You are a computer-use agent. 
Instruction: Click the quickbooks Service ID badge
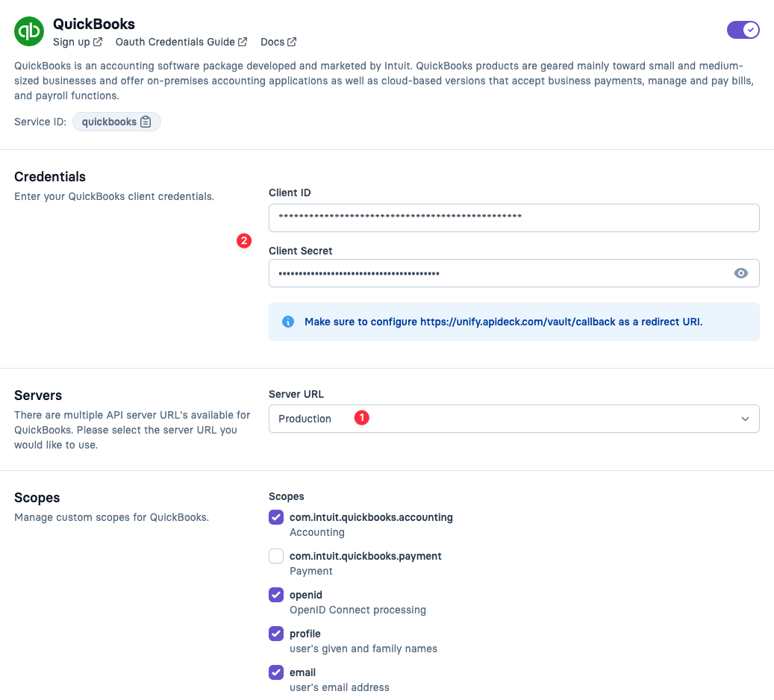tap(116, 122)
